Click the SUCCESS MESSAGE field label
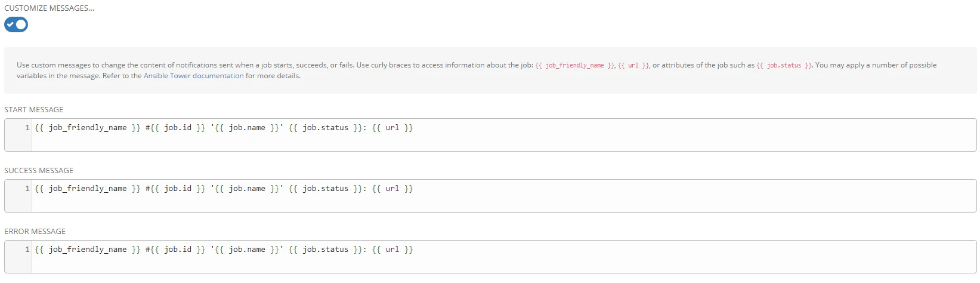This screenshot has height=283, width=980. [x=39, y=171]
